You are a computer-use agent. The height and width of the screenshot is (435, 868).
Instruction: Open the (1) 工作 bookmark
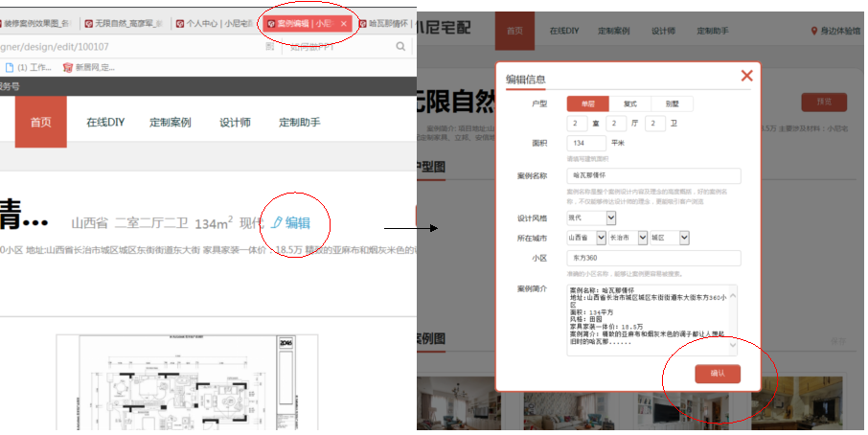pyautogui.click(x=10, y=68)
